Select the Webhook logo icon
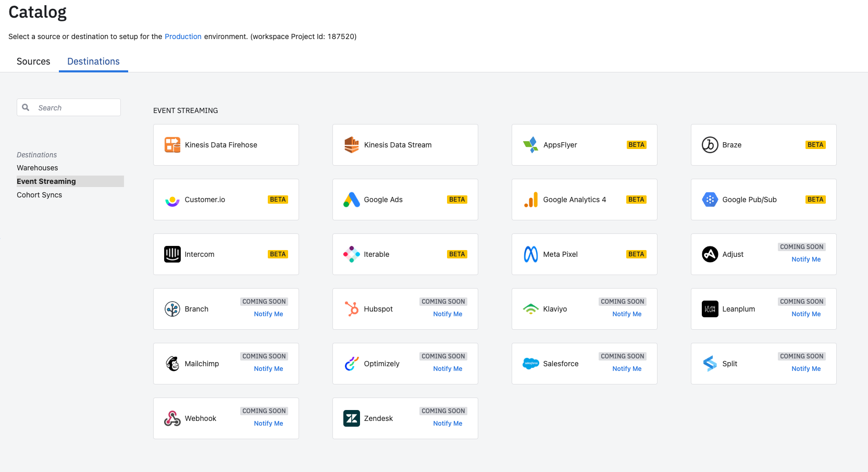Image resolution: width=868 pixels, height=472 pixels. pyautogui.click(x=172, y=418)
